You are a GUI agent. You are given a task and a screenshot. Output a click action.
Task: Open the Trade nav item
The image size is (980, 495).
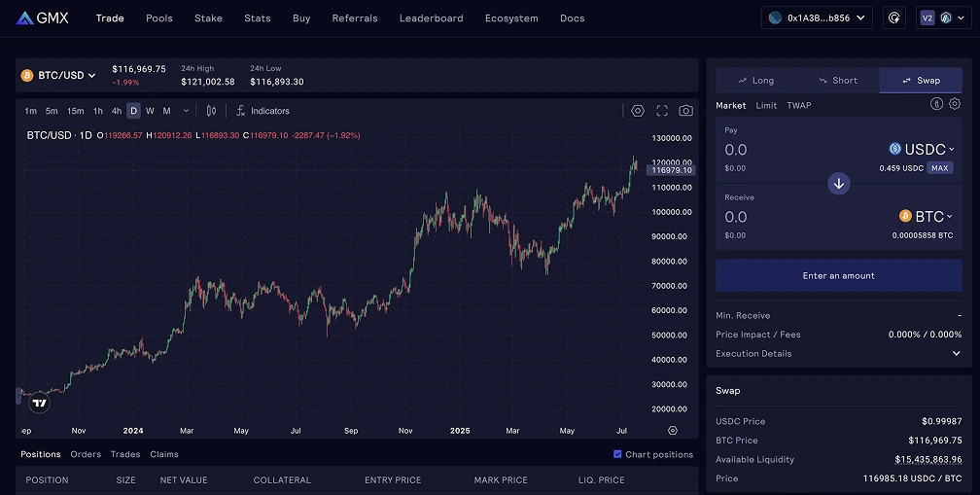pos(110,18)
